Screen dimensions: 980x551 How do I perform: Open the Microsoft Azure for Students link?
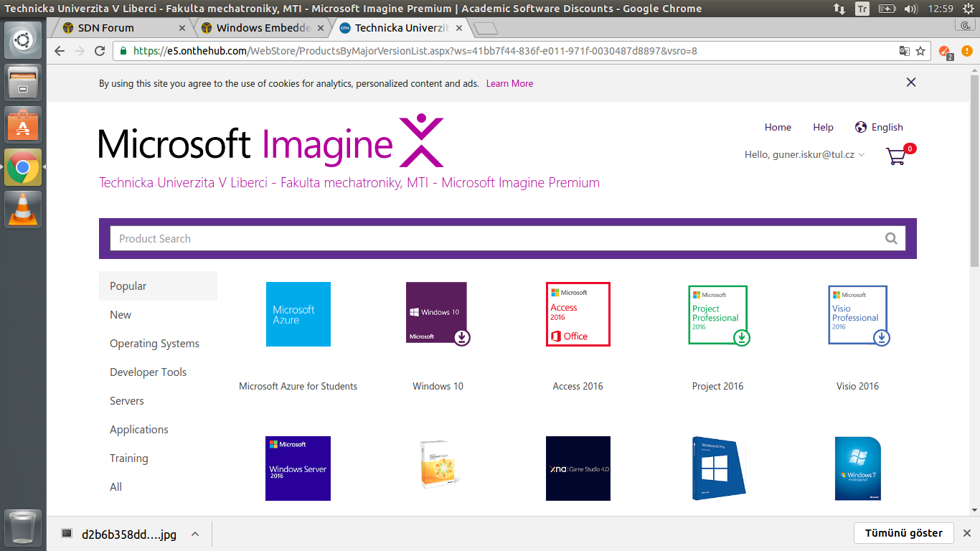298,386
